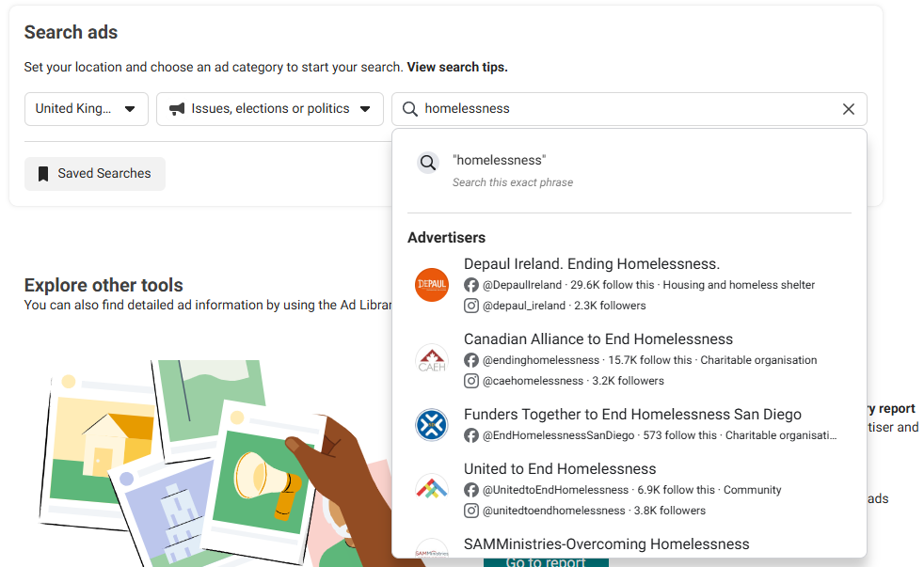Click the Canadian Alliance CAEH logo
Screen dimensions: 924x567
tap(431, 360)
